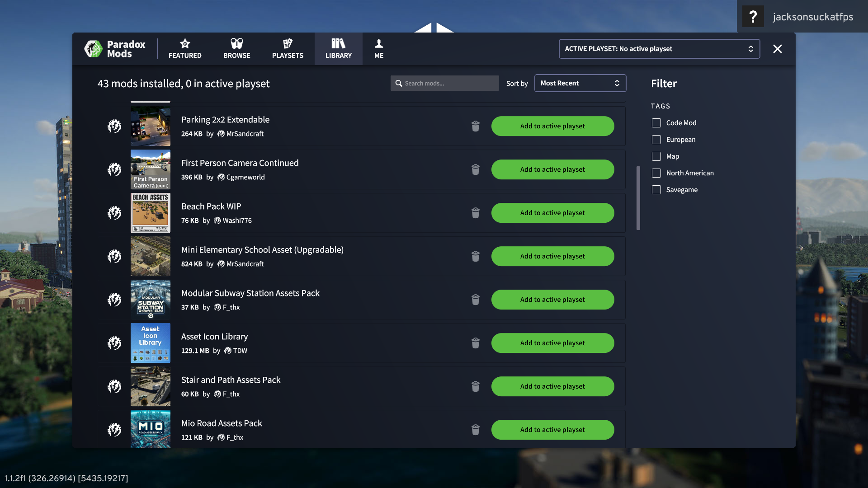This screenshot has width=868, height=488.
Task: Enable the Savegame tag filter
Action: (656, 190)
